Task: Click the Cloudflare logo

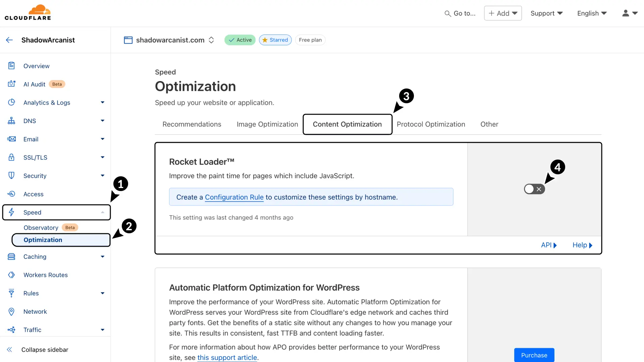Action: click(28, 13)
